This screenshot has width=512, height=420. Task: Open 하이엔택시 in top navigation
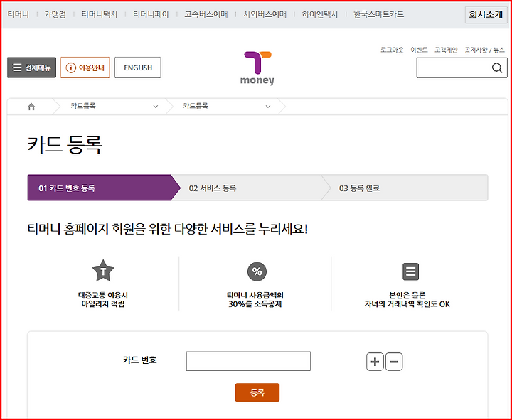point(320,14)
